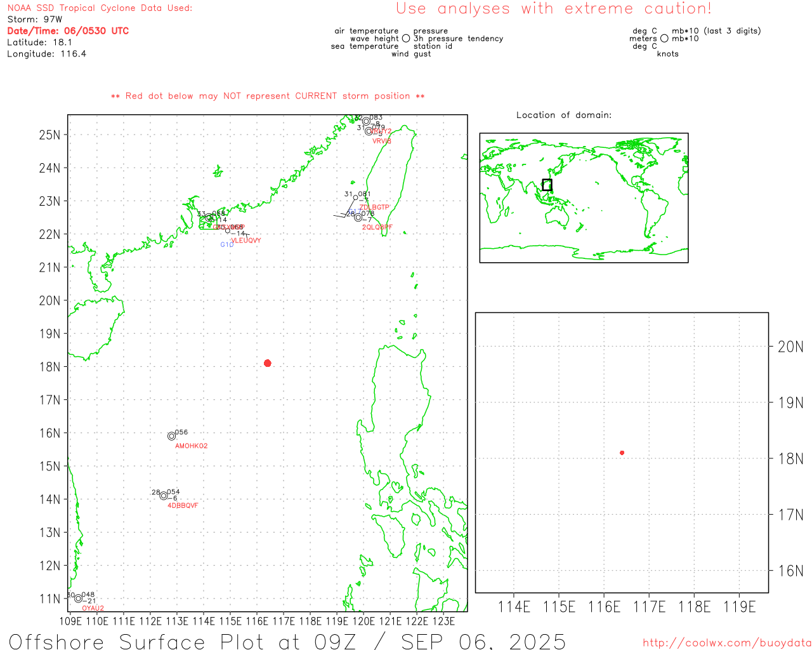This screenshot has width=812, height=650.
Task: Click the red storm dot in the zoomed inset map
Action: (x=622, y=453)
